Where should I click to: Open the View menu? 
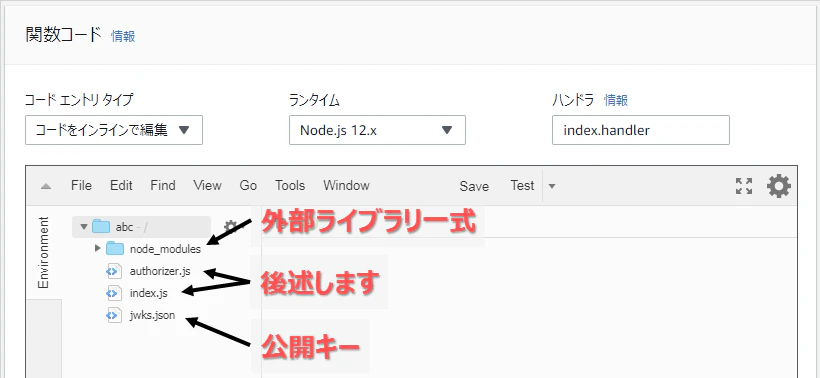207,186
